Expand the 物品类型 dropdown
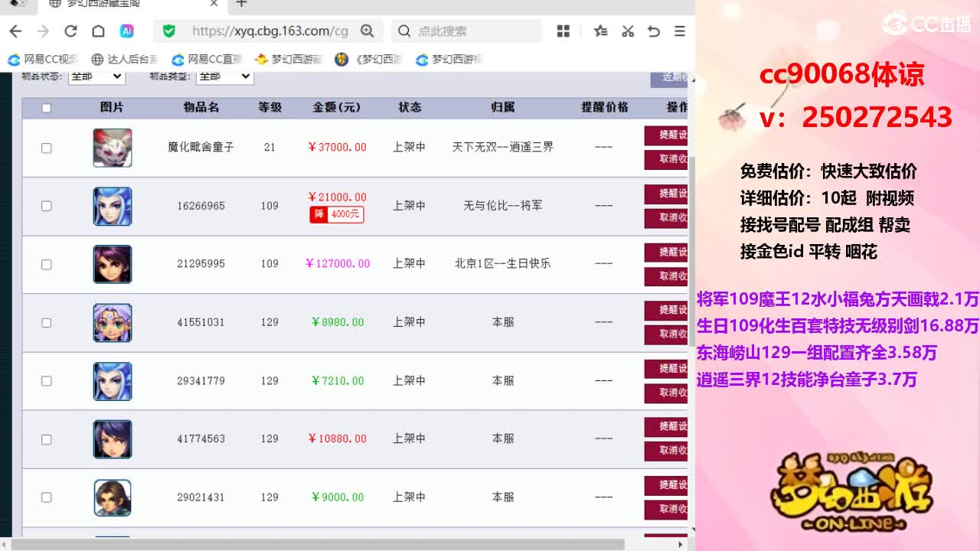Viewport: 980px width, 551px height. (x=225, y=77)
